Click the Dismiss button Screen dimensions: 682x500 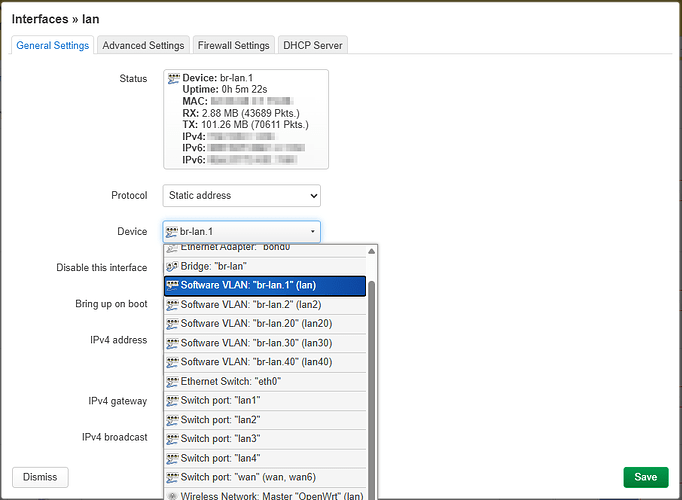tap(41, 477)
